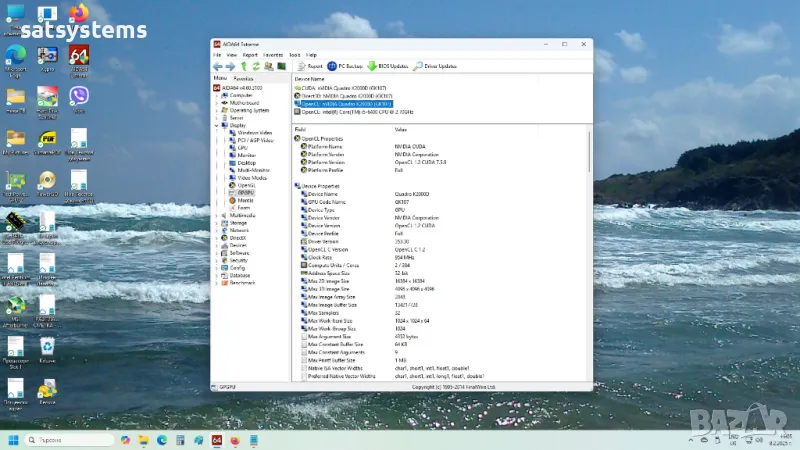Select OpenGL under Display in the tree
The image size is (800, 450).
247,185
